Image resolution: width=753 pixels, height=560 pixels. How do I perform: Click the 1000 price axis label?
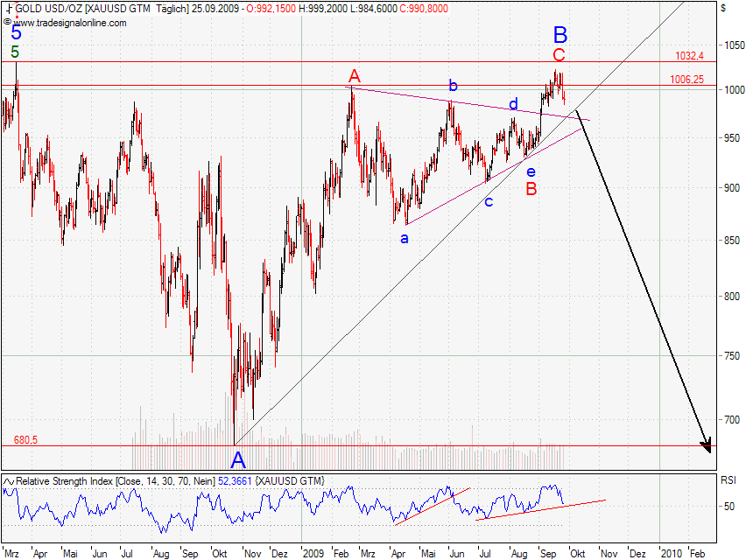[735, 90]
